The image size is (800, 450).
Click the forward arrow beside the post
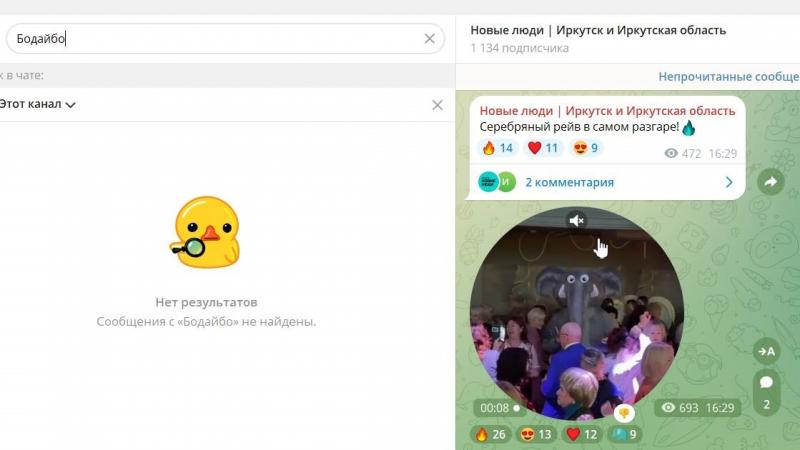tap(770, 182)
